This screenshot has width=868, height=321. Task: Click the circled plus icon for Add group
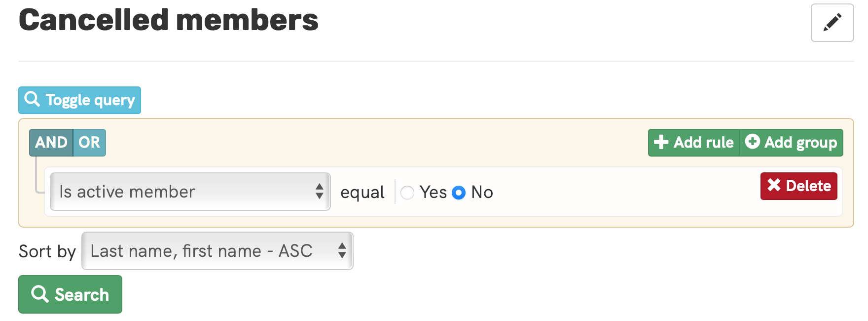[752, 142]
